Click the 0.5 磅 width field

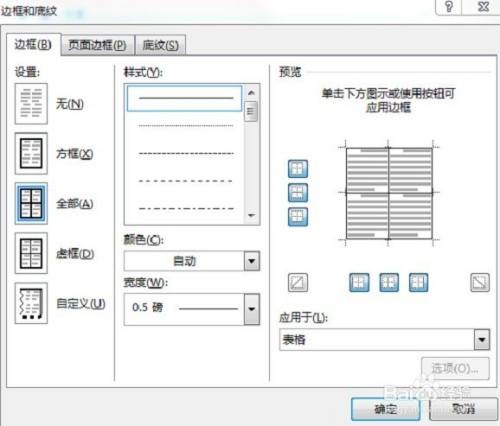184,309
